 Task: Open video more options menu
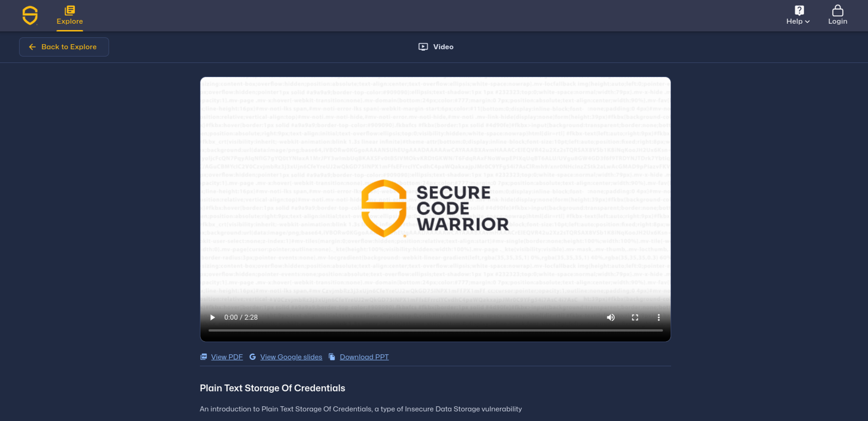pos(658,317)
